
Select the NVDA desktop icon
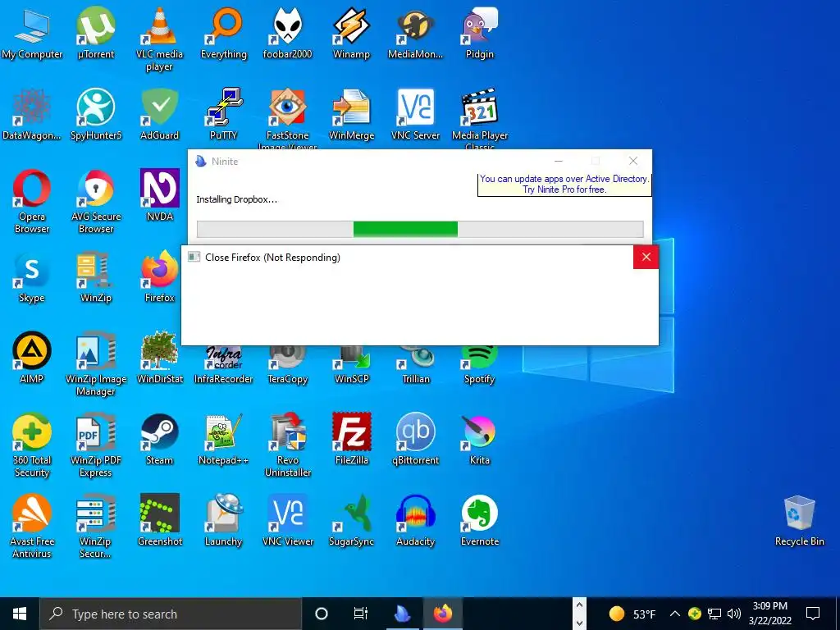click(160, 195)
